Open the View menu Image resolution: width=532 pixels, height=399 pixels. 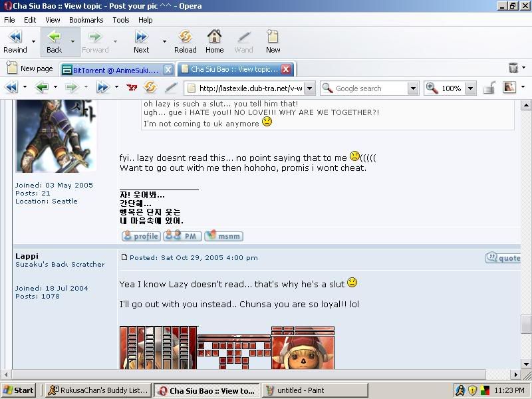[53, 20]
